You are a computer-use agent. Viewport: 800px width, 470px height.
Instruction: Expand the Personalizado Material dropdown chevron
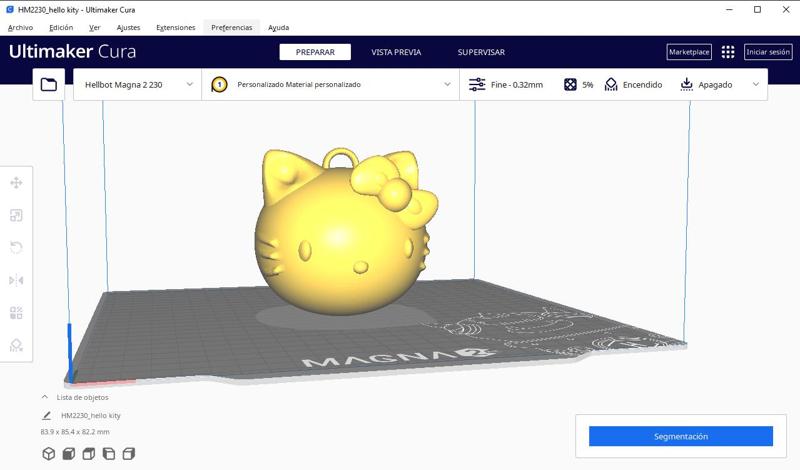coord(447,85)
